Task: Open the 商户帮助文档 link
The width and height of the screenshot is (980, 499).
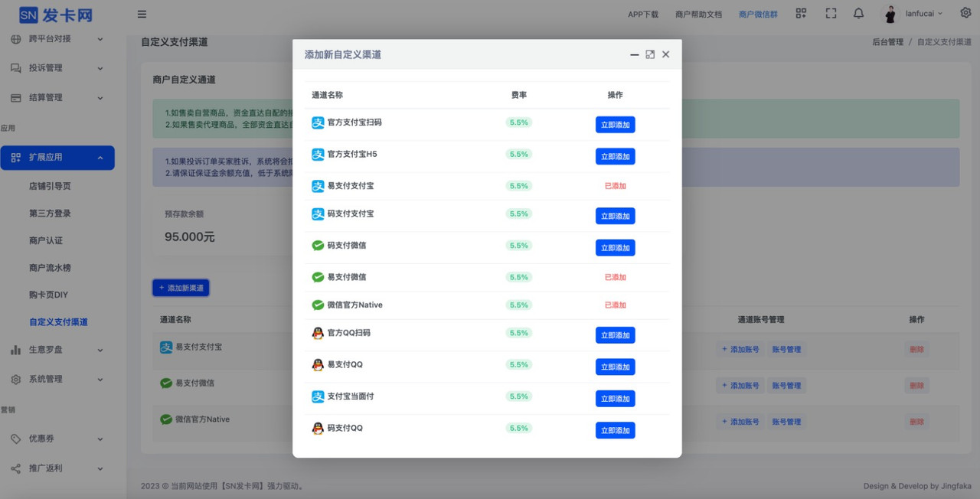Action: [698, 14]
